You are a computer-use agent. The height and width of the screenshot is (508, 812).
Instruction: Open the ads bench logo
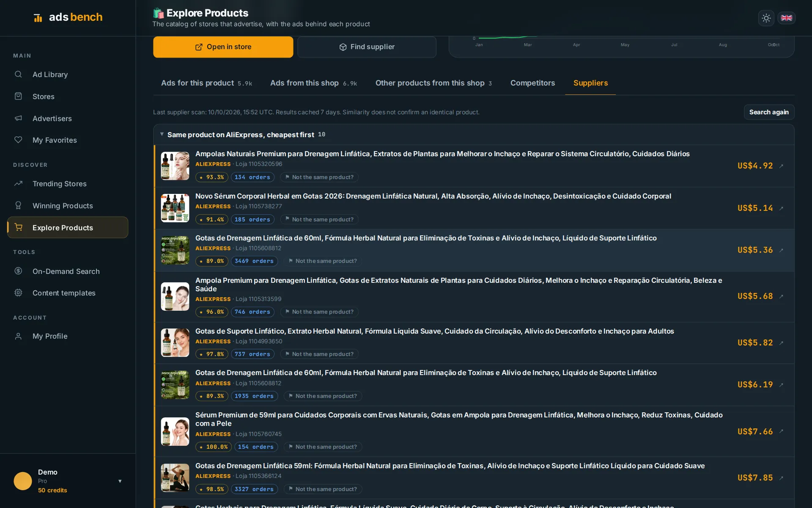tap(68, 17)
